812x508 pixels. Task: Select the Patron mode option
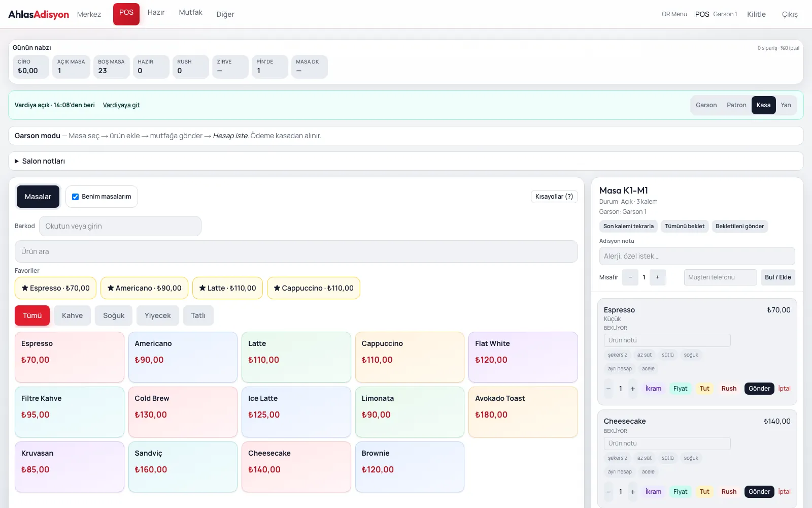click(x=736, y=105)
